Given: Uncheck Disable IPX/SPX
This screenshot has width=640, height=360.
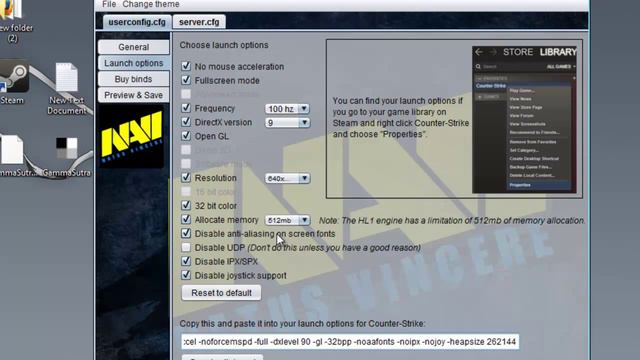Looking at the screenshot, I should point(186,261).
